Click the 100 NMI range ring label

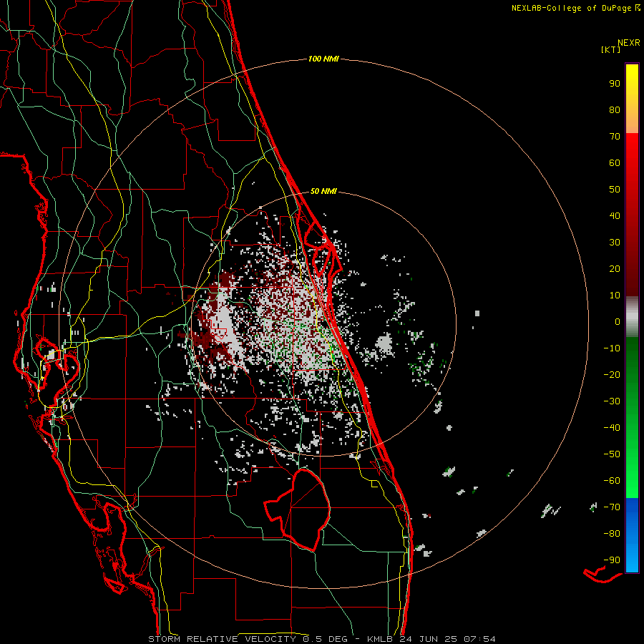[x=323, y=59]
